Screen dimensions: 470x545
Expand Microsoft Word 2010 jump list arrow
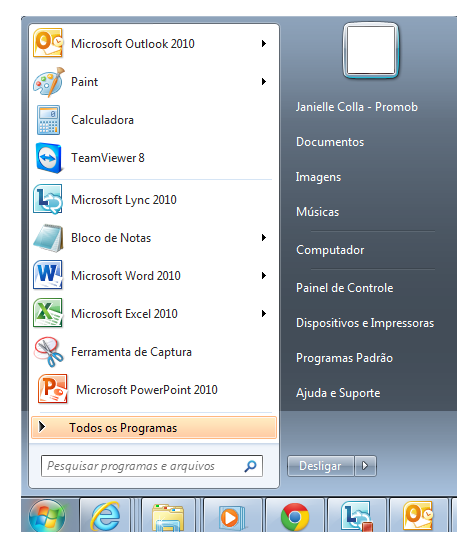tap(264, 276)
